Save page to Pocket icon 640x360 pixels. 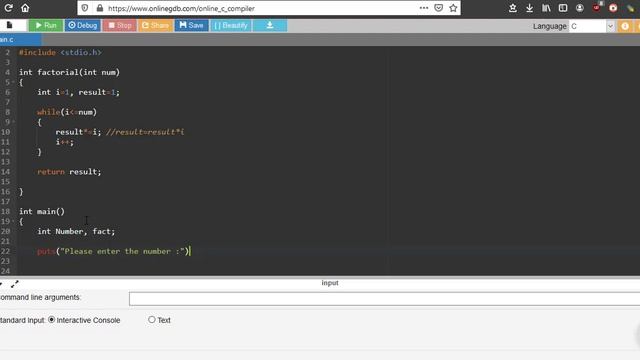tap(439, 8)
